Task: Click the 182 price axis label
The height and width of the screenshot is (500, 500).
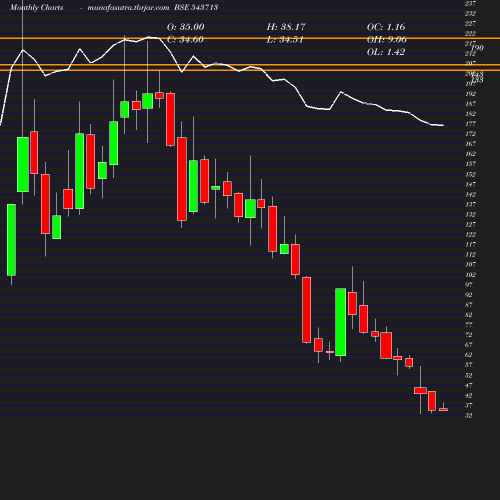Action: (470, 114)
